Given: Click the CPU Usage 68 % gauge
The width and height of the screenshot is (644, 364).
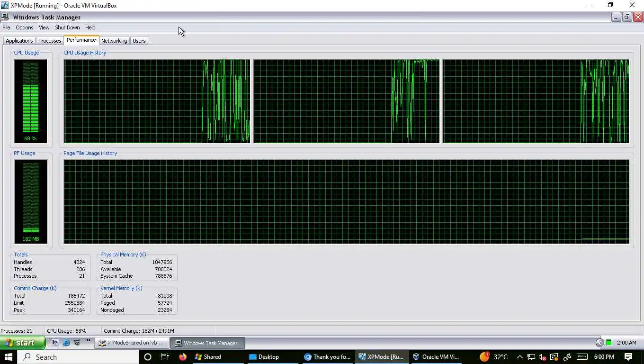Looking at the screenshot, I should pos(30,101).
